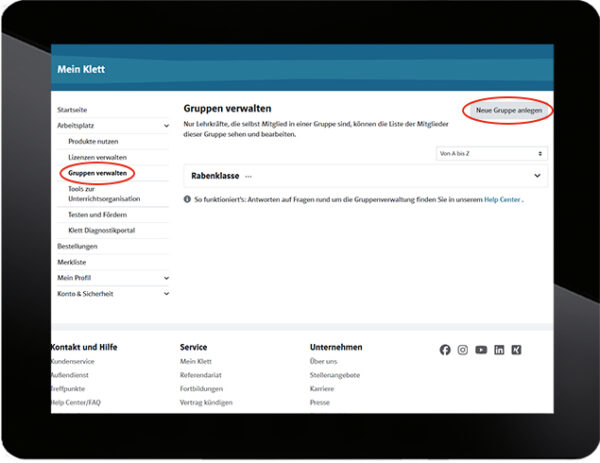Open the three-dot menu next to Rabenklasse

click(x=248, y=176)
